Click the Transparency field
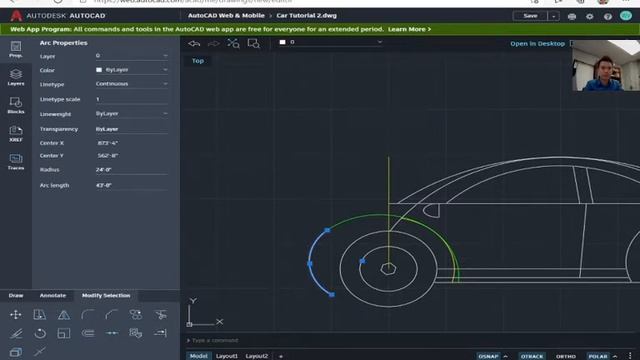Viewport: 640px width, 360px height. pyautogui.click(x=131, y=129)
